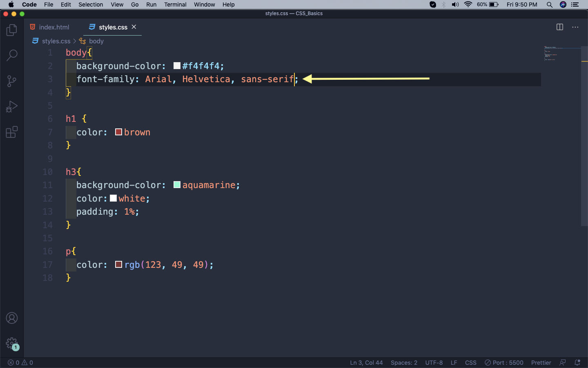Screen dimensions: 588x368
Task: Open the Apple menu
Action: [x=11, y=4]
